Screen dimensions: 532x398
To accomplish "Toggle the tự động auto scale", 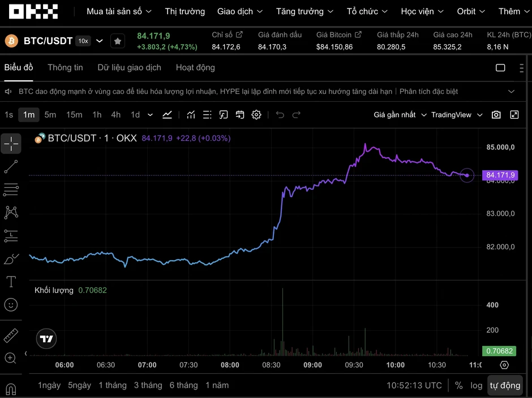I will pos(505,386).
